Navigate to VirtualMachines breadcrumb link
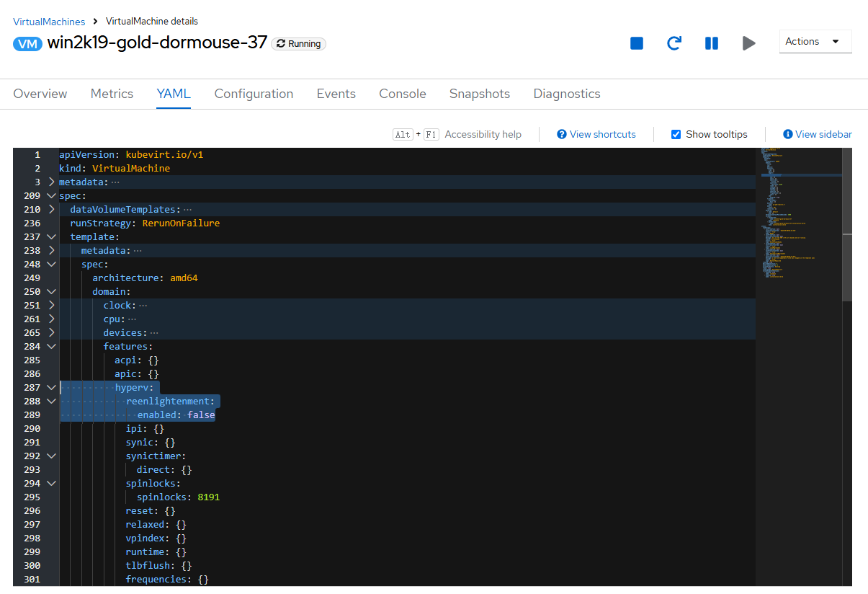Viewport: 868px width, 594px height. click(x=49, y=22)
